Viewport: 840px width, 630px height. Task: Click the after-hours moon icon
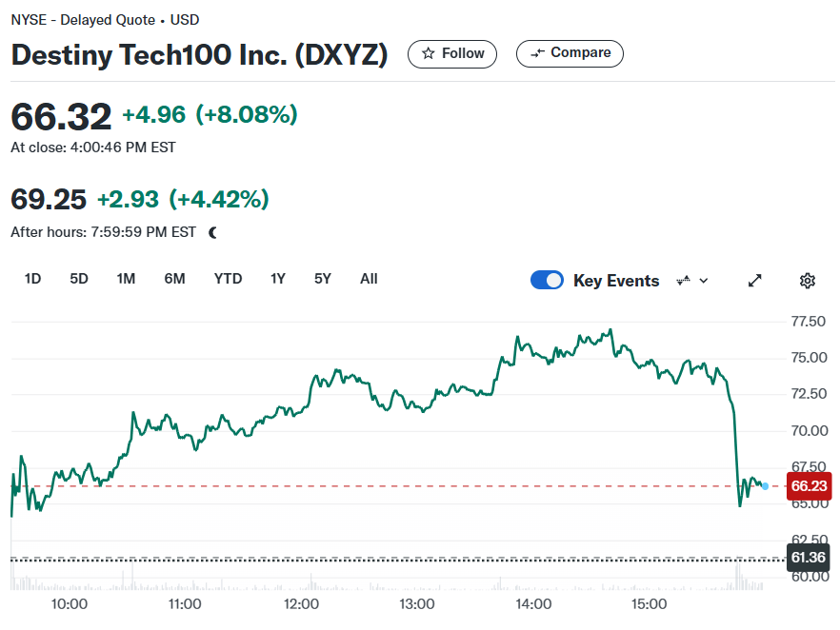point(213,232)
